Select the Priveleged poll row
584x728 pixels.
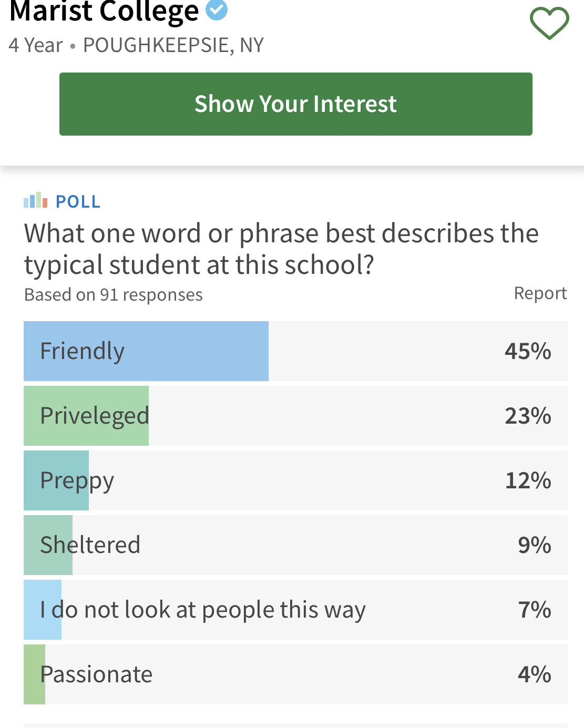pyautogui.click(x=295, y=416)
